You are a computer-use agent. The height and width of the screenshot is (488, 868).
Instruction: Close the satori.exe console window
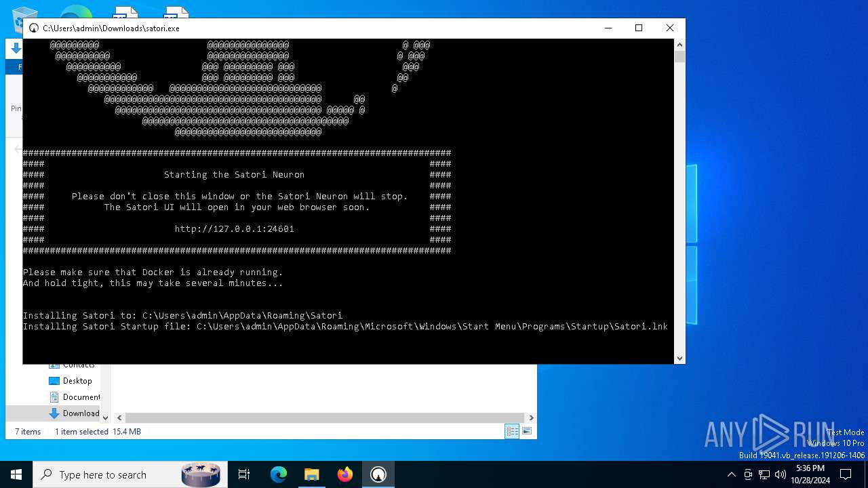(x=670, y=28)
